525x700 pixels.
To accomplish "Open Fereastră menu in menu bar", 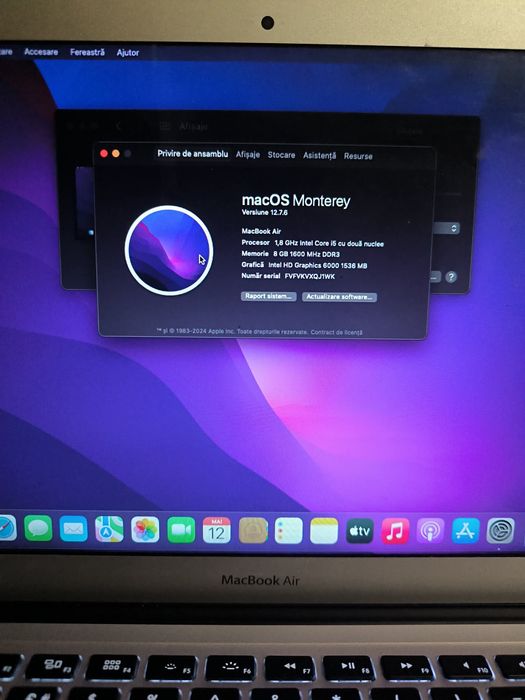I will point(87,52).
